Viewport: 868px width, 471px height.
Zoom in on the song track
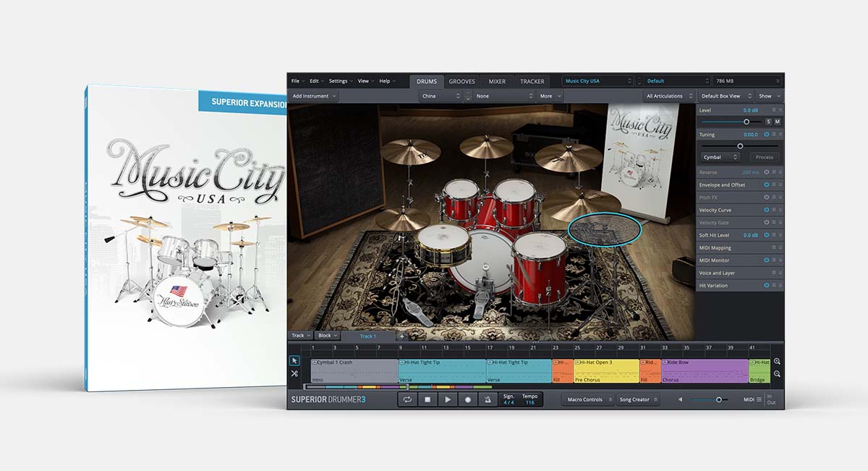777,361
